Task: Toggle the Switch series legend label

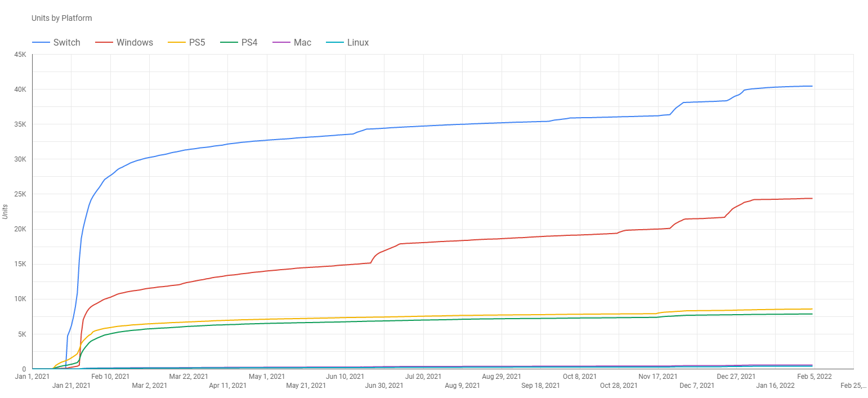Action: [x=66, y=42]
